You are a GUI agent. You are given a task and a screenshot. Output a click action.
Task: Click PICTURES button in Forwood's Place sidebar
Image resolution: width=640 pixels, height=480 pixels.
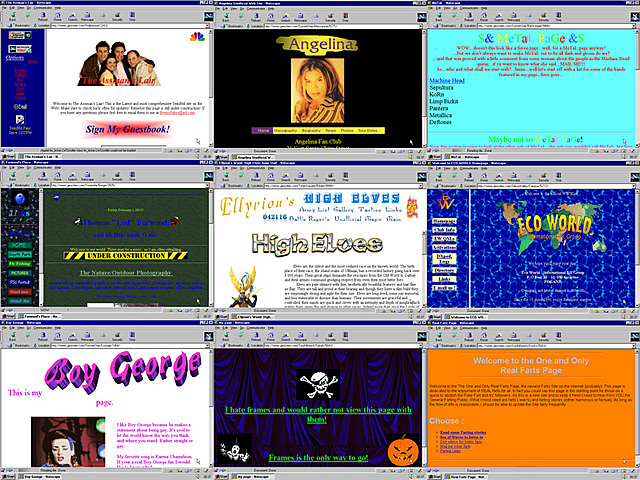click(20, 273)
